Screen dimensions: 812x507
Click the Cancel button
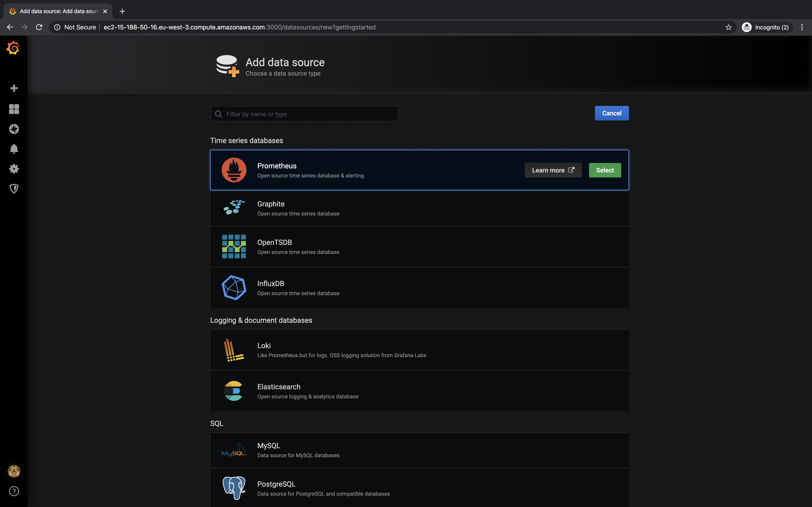click(x=611, y=113)
